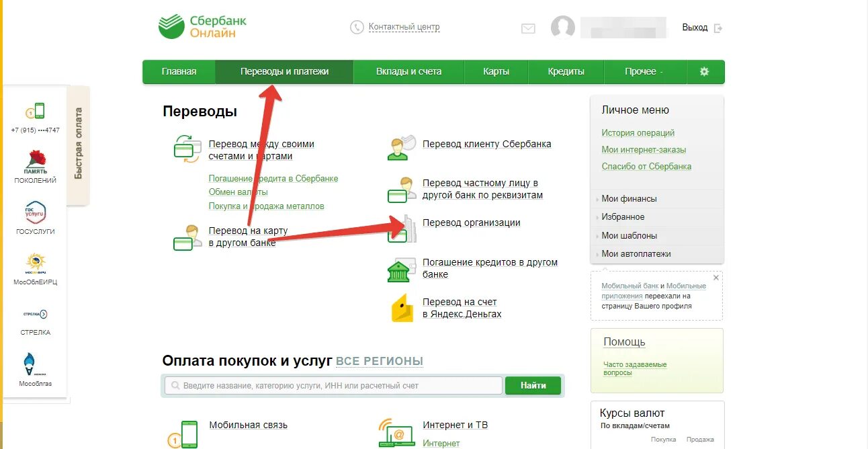The height and width of the screenshot is (449, 868).
Task: Select the Переводы и платежи tab
Action: point(284,71)
